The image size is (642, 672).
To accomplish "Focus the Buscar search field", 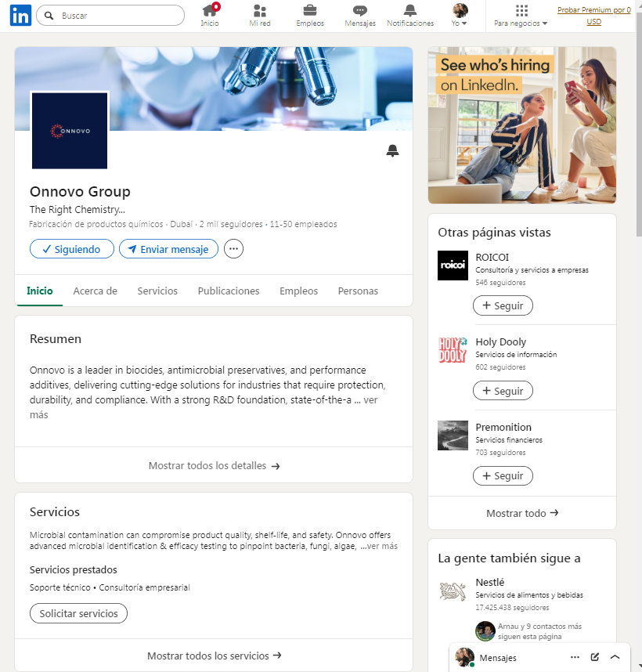I will click(x=110, y=16).
